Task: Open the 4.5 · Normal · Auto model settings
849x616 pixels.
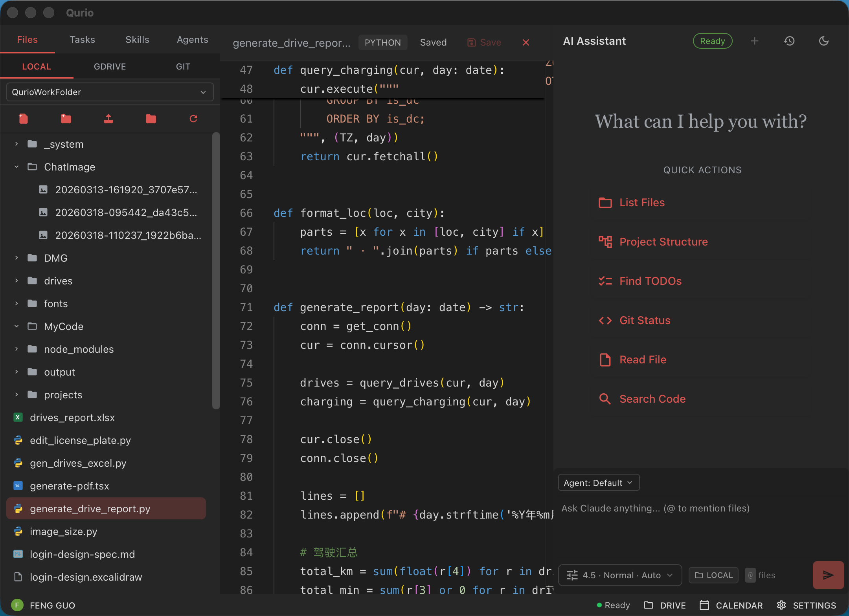Action: tap(619, 575)
